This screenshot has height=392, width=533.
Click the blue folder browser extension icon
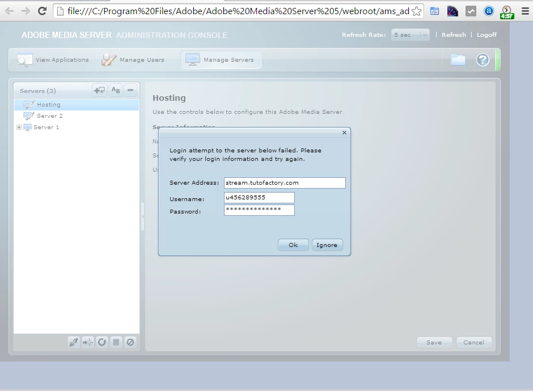click(x=434, y=11)
